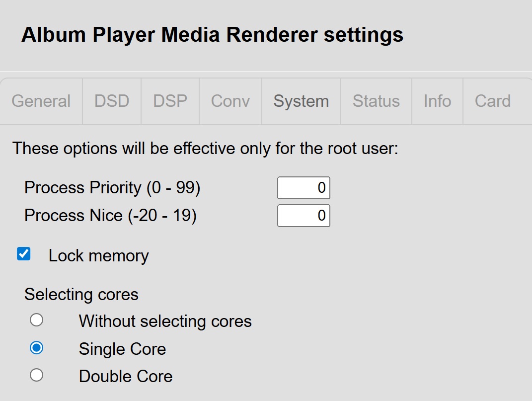Select the Without selecting cores radio button

[36, 320]
